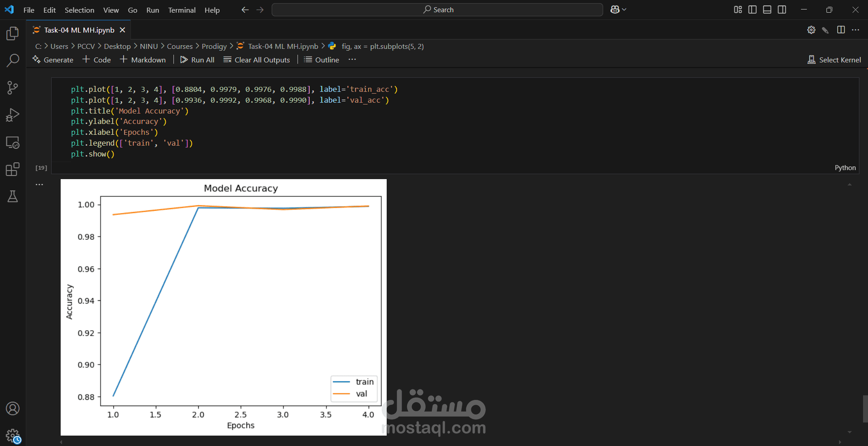Add a Markdown cell
The height and width of the screenshot is (446, 868).
(x=143, y=60)
